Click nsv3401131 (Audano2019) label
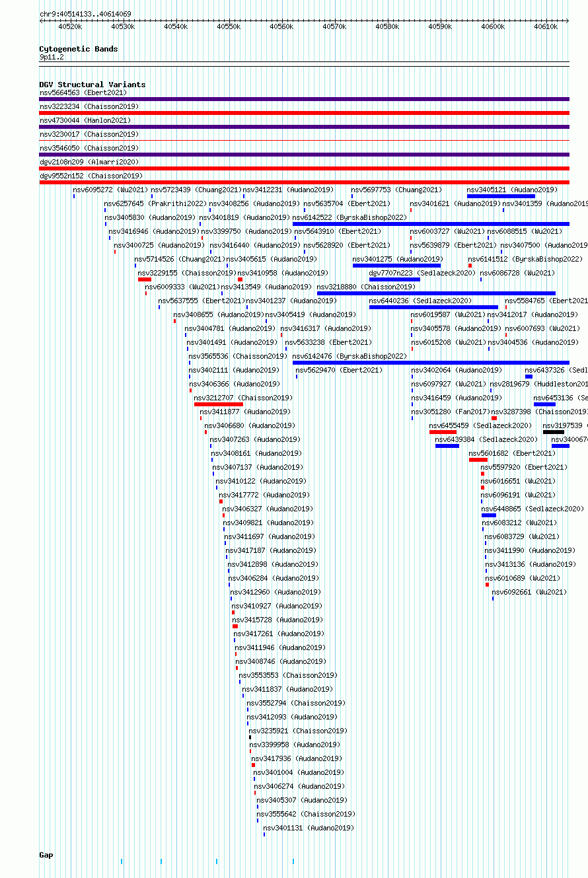 point(309,828)
